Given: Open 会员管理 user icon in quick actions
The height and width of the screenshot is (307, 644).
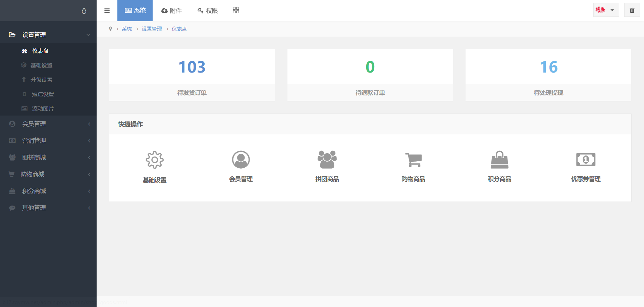Looking at the screenshot, I should (241, 160).
